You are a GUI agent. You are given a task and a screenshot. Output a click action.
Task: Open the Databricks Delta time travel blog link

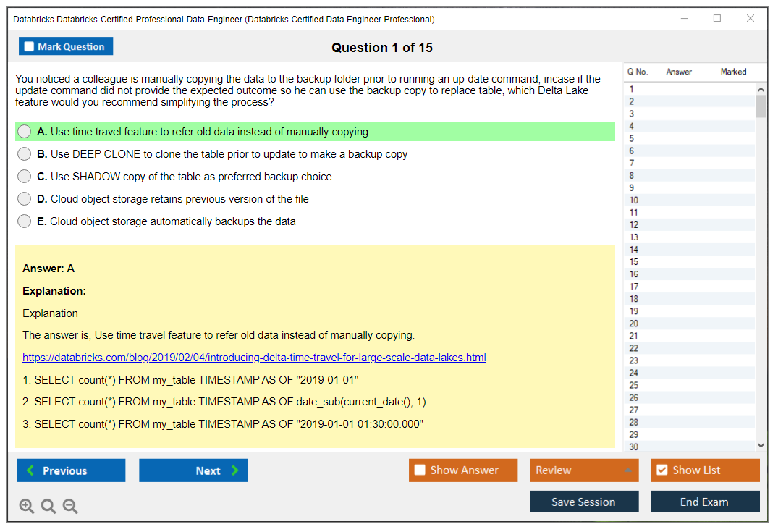point(254,358)
